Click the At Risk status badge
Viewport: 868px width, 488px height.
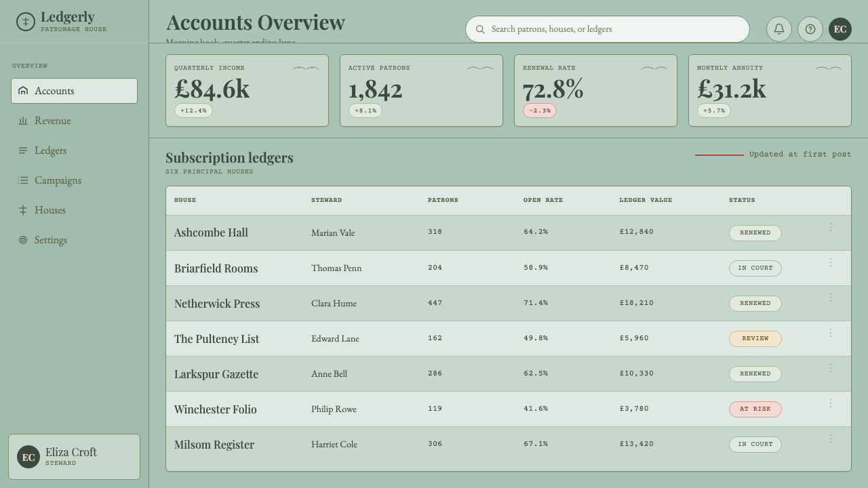(x=755, y=409)
